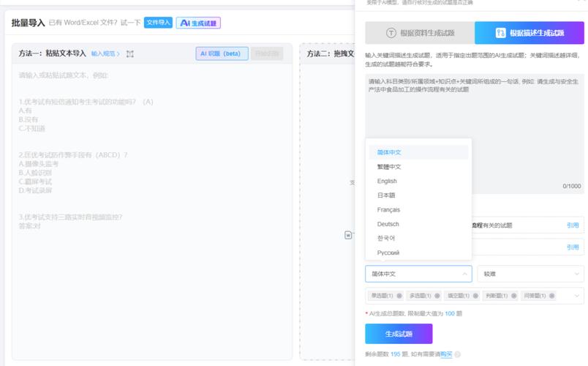Remove the 填空题(1) tag
Viewport: 588px width, 366px height.
475,296
